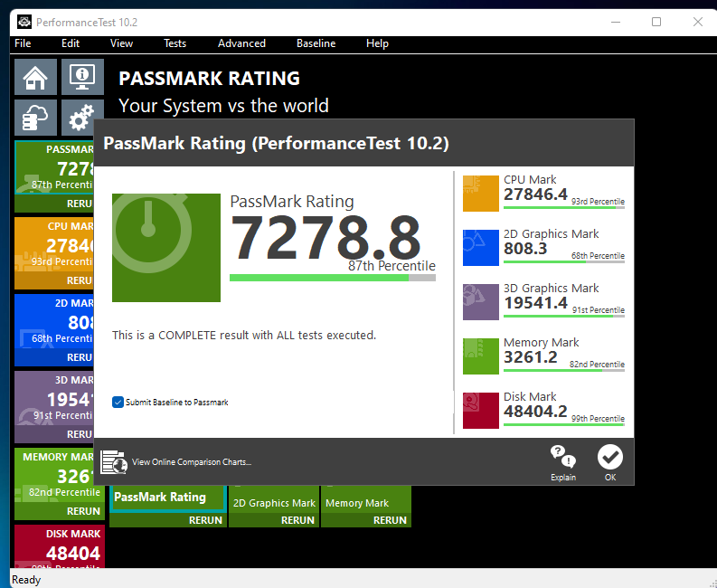Open the View menu
This screenshot has width=717, height=588.
(x=121, y=43)
